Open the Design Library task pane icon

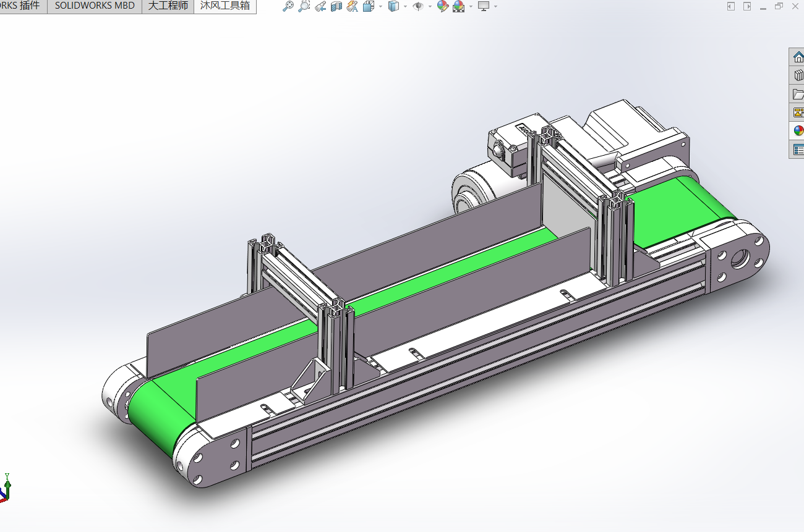tap(798, 76)
